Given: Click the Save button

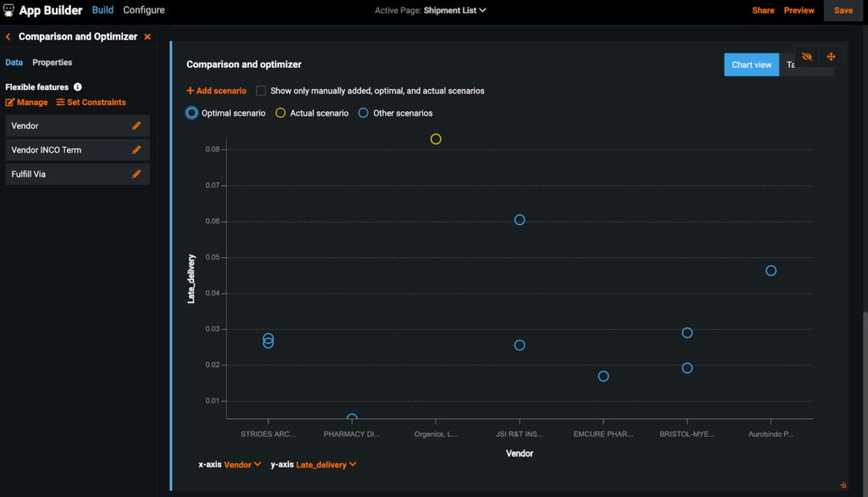Looking at the screenshot, I should click(843, 10).
